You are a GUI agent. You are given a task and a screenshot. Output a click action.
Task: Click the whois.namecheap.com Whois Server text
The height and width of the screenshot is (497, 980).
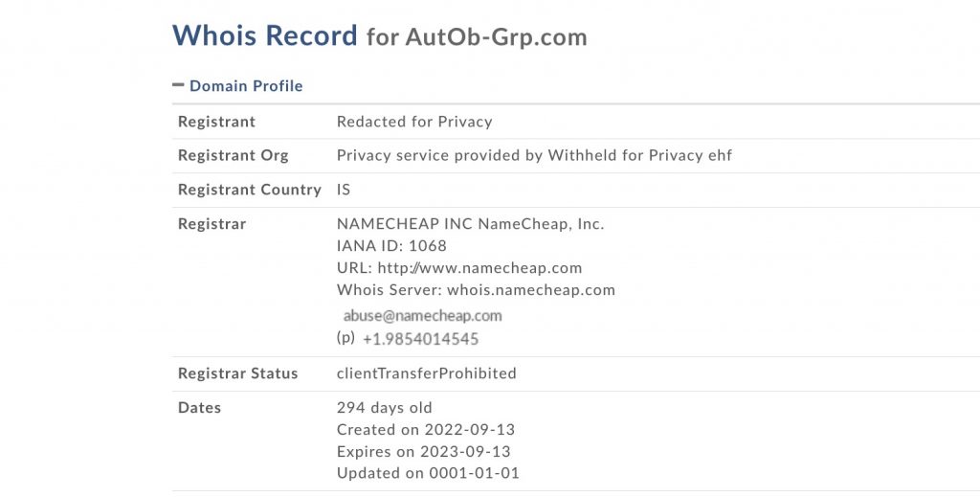coord(530,290)
